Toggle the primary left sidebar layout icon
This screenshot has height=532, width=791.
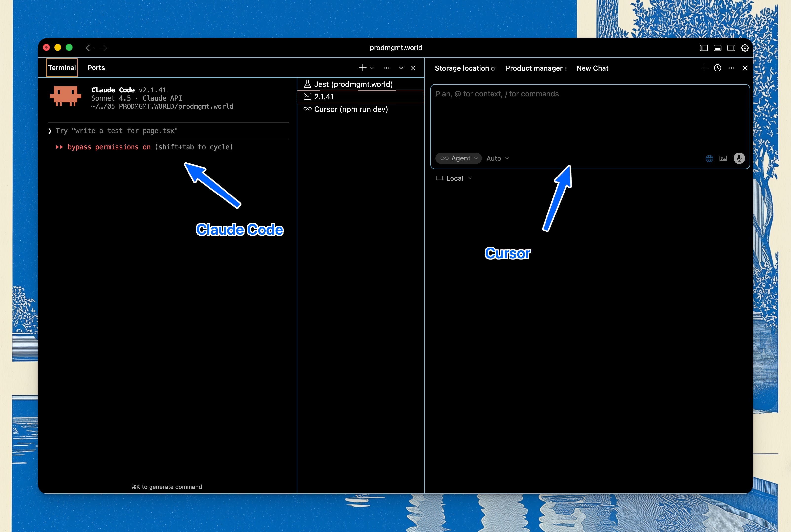tap(704, 48)
